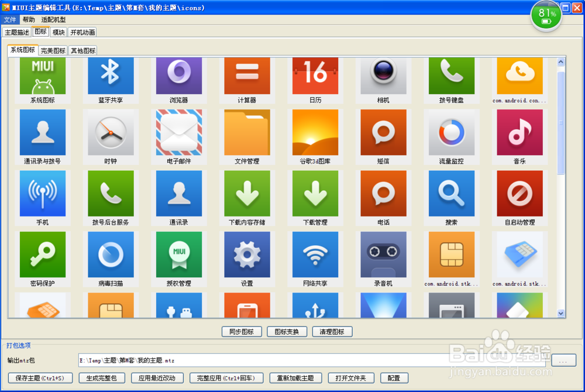Screen dimensions: 585x392
Task: Click the 生成完整包 button
Action: 101,378
